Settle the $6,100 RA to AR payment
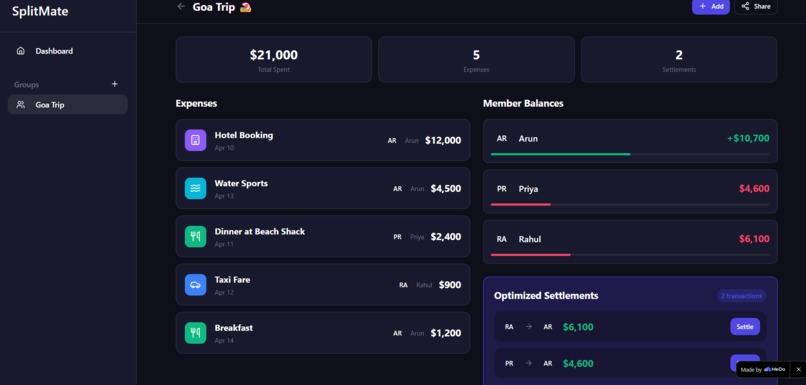The width and height of the screenshot is (806, 385). pyautogui.click(x=745, y=327)
